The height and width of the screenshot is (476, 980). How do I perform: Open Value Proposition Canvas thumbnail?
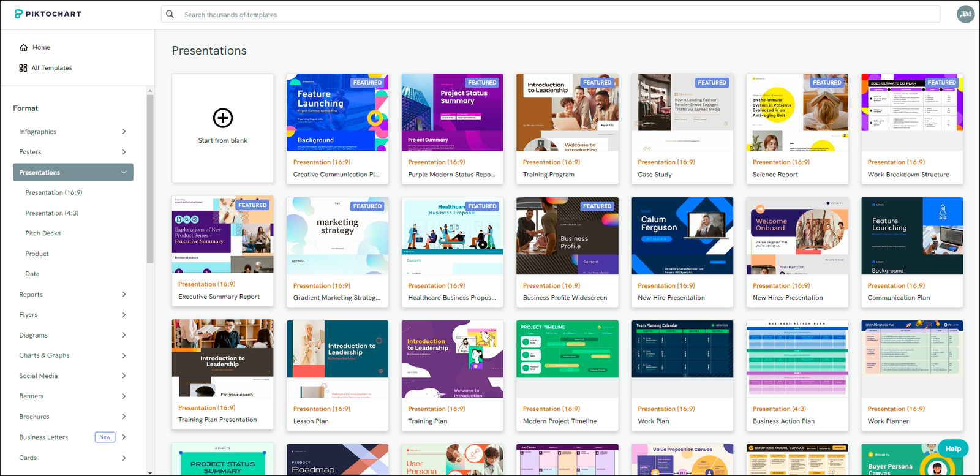point(682,459)
